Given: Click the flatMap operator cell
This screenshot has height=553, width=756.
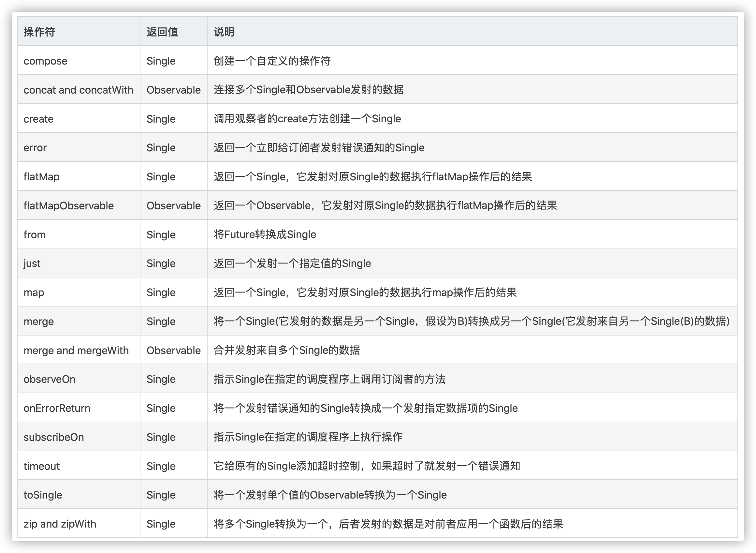Looking at the screenshot, I should tap(41, 176).
